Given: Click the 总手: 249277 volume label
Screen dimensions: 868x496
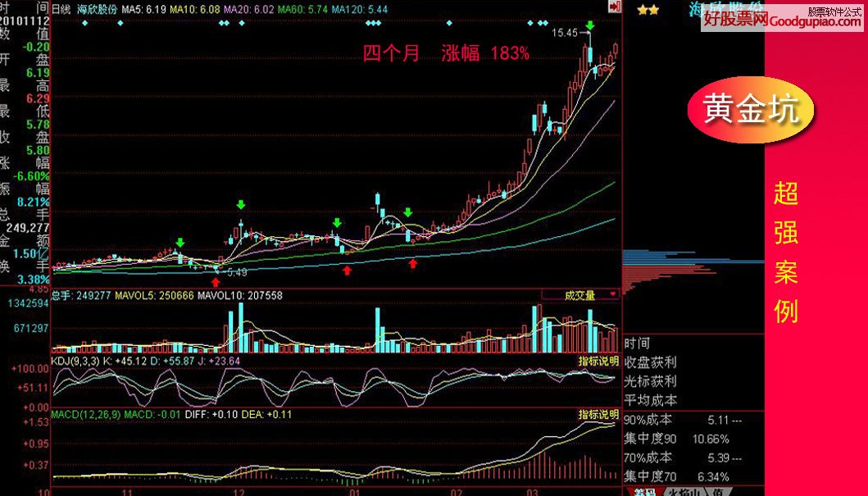Looking at the screenshot, I should coord(80,296).
